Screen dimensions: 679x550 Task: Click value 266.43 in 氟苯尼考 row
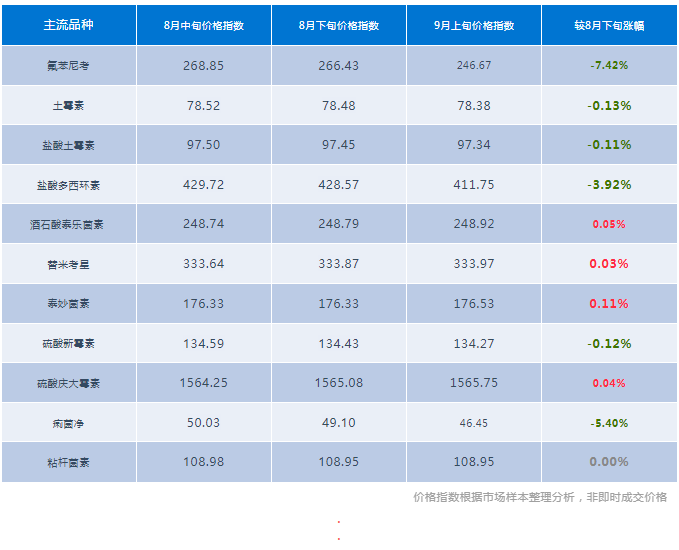click(x=339, y=65)
